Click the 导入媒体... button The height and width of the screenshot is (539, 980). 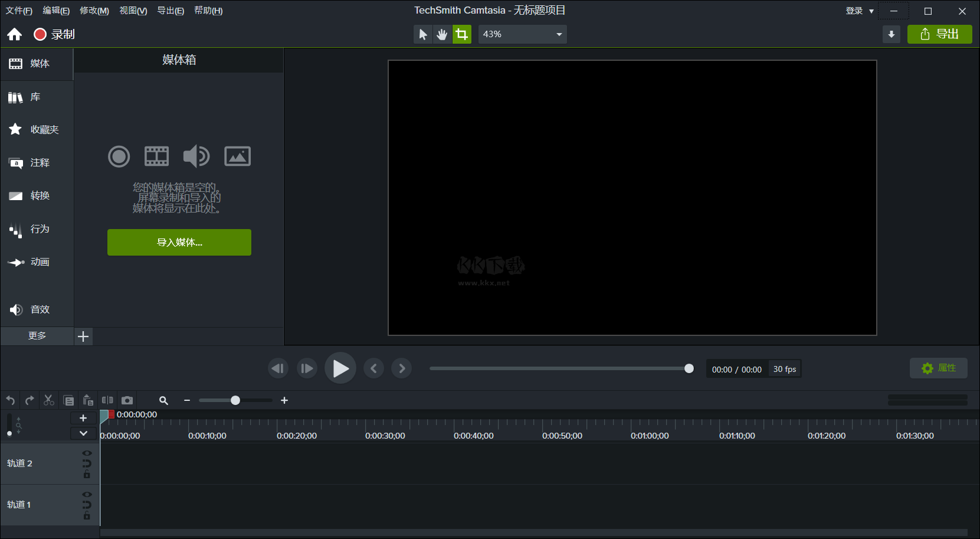(x=179, y=242)
